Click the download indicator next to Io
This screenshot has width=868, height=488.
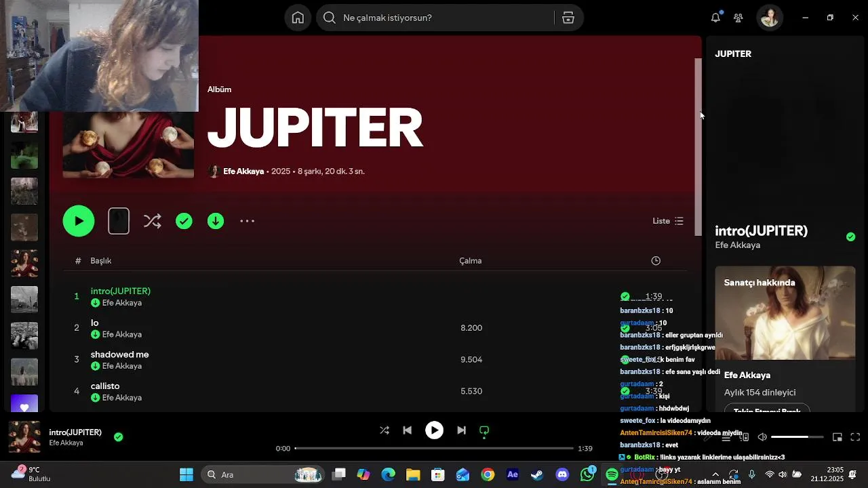point(95,335)
